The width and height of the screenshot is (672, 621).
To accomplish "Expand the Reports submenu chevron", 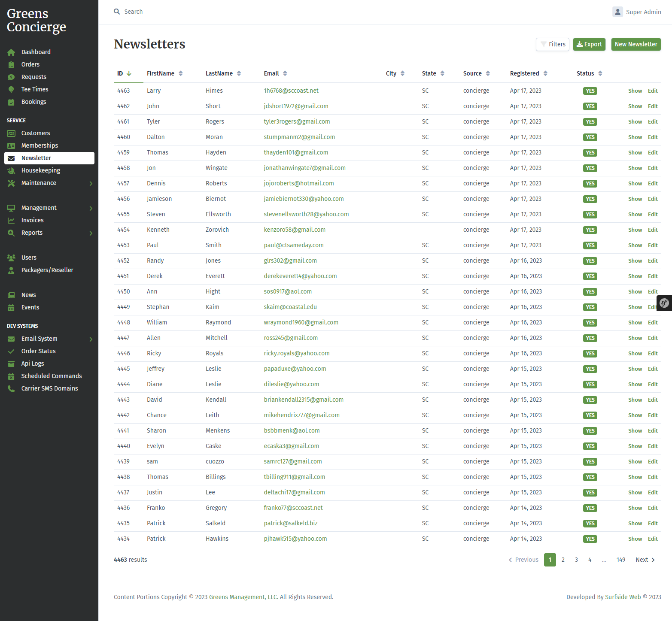I will 91,233.
